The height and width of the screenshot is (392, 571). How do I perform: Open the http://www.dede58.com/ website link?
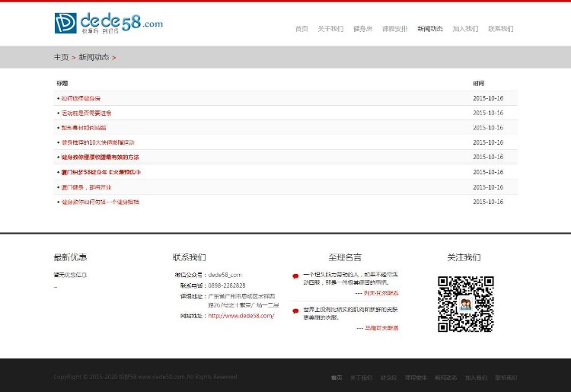(x=241, y=316)
